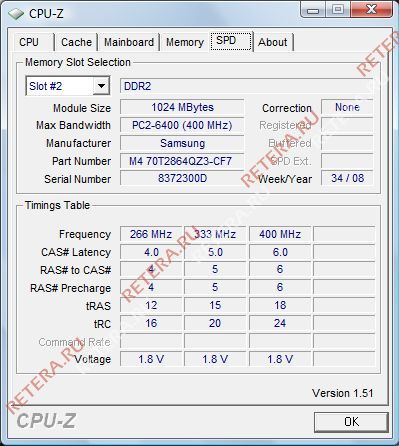
Task: Click the Serial Number label
Action: click(77, 179)
